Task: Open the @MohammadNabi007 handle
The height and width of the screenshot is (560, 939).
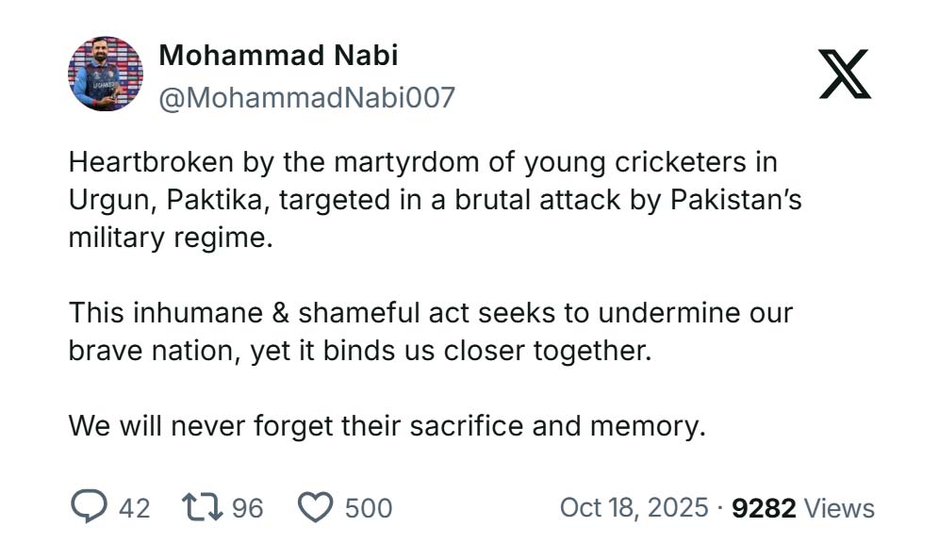Action: (x=309, y=94)
